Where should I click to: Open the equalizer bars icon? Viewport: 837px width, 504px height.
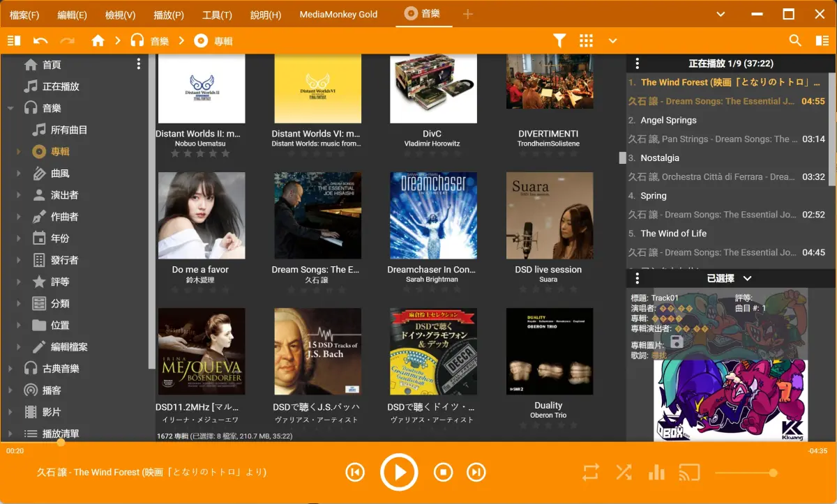pyautogui.click(x=656, y=473)
